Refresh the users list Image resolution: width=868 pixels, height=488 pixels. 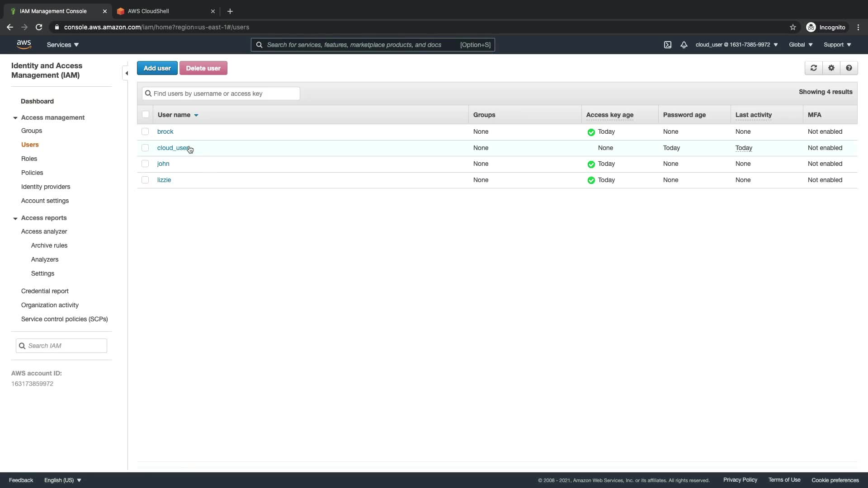[x=813, y=68]
